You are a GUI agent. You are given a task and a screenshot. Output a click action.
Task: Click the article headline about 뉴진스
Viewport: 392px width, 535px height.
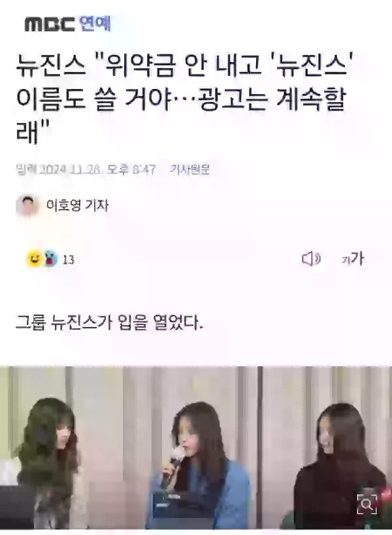[184, 99]
